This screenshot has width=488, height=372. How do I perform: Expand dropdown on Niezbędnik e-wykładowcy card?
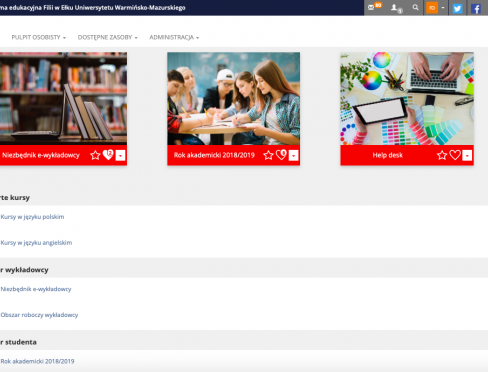pos(120,155)
